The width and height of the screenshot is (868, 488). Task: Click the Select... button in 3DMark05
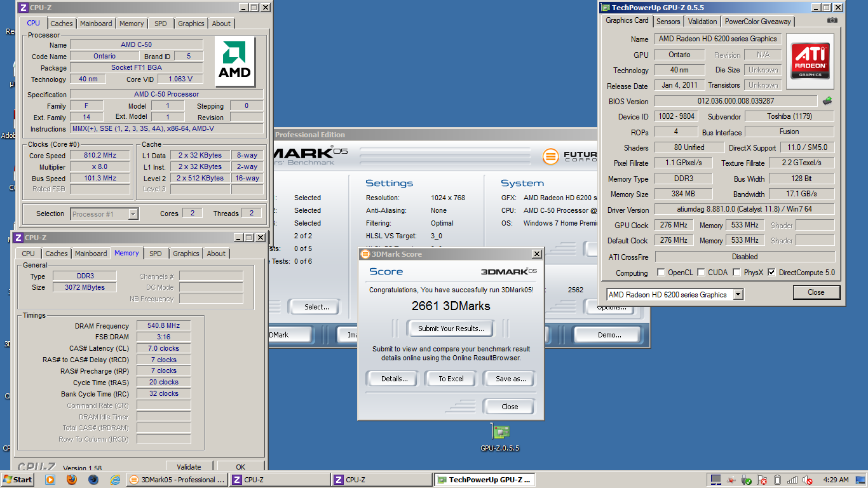click(x=316, y=307)
